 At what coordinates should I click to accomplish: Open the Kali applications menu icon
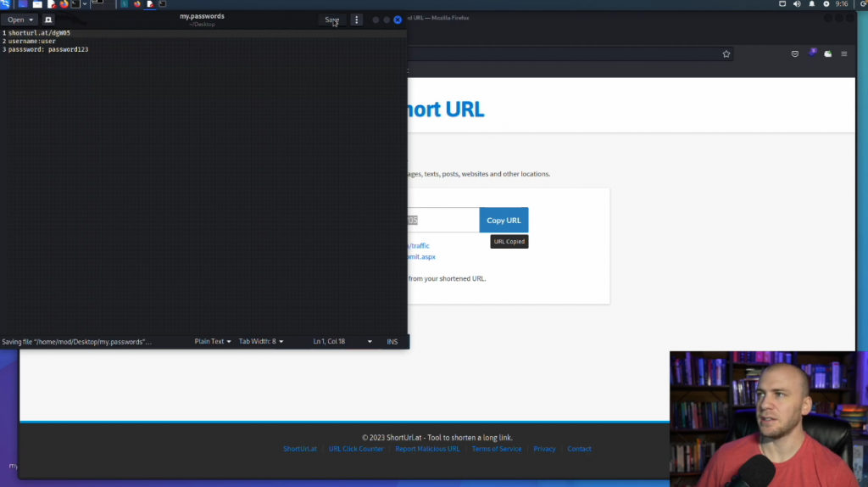6,4
